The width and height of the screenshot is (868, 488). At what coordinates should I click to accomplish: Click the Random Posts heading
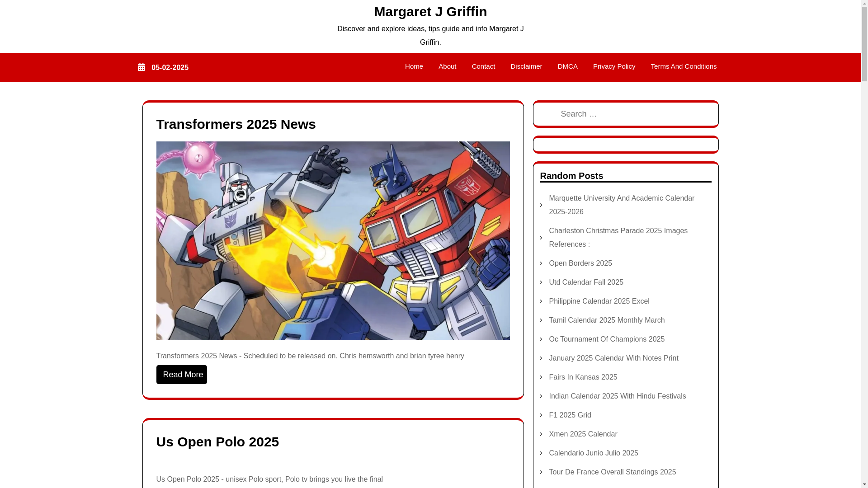(x=571, y=176)
